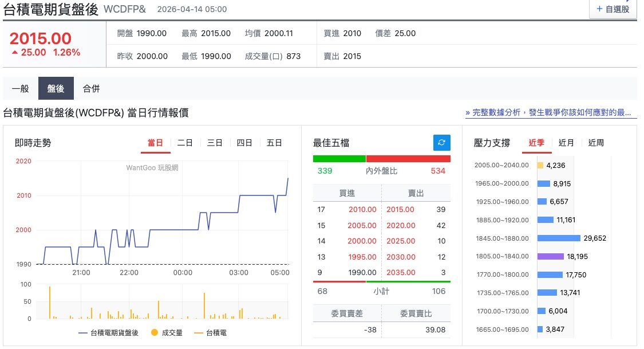Click the 價差 25.00 value
Image resolution: width=644 pixels, height=349 pixels.
coord(405,33)
